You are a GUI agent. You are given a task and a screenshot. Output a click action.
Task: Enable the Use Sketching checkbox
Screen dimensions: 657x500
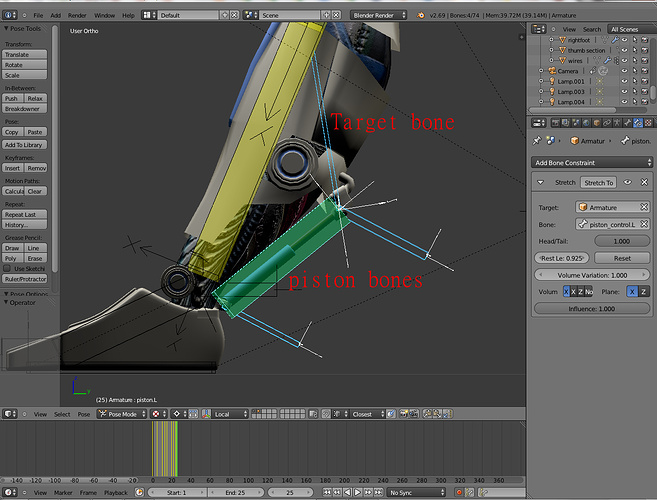point(7,268)
